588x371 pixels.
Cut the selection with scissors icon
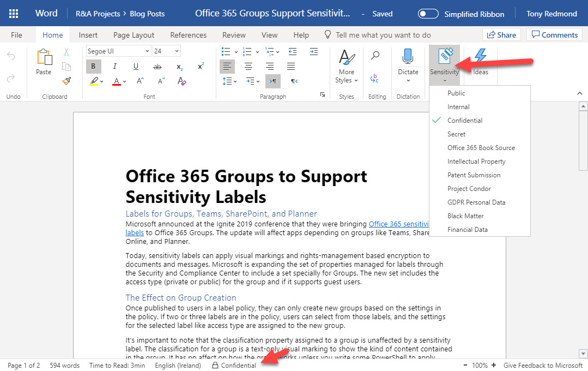[66, 52]
